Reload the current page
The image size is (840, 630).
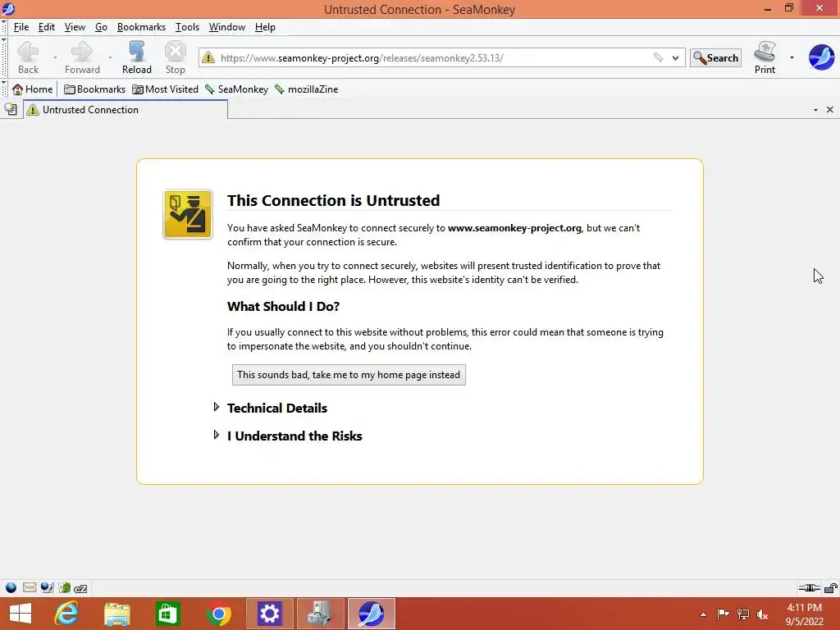point(137,57)
